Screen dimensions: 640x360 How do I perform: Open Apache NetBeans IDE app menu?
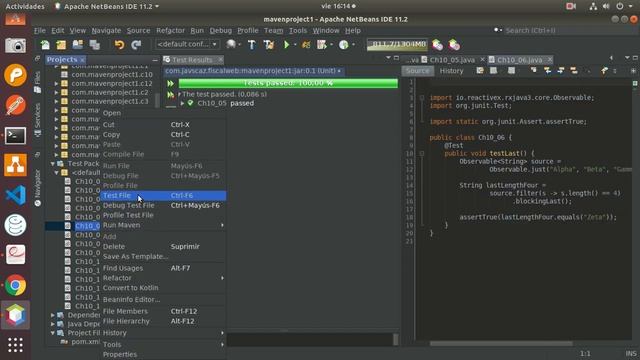click(x=107, y=7)
